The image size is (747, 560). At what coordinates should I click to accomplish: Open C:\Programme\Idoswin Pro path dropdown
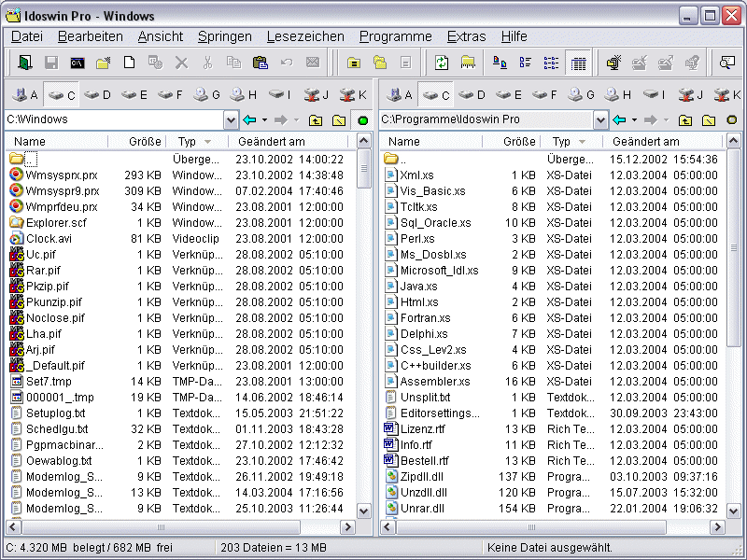pos(600,120)
